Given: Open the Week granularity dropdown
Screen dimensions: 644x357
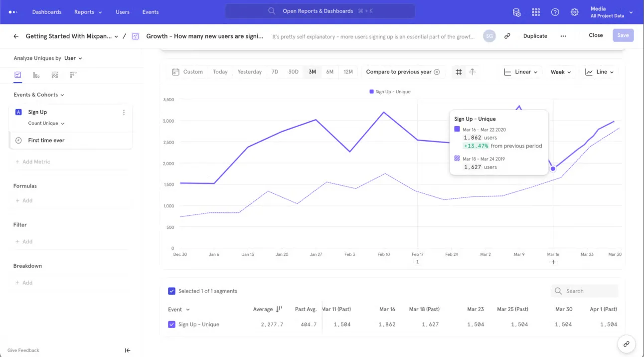Looking at the screenshot, I should (x=560, y=71).
